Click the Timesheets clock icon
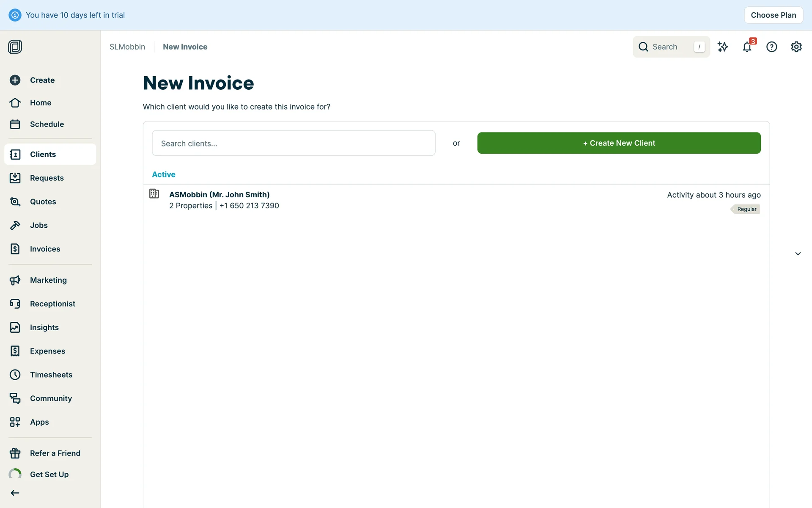The width and height of the screenshot is (812, 508). (15, 375)
